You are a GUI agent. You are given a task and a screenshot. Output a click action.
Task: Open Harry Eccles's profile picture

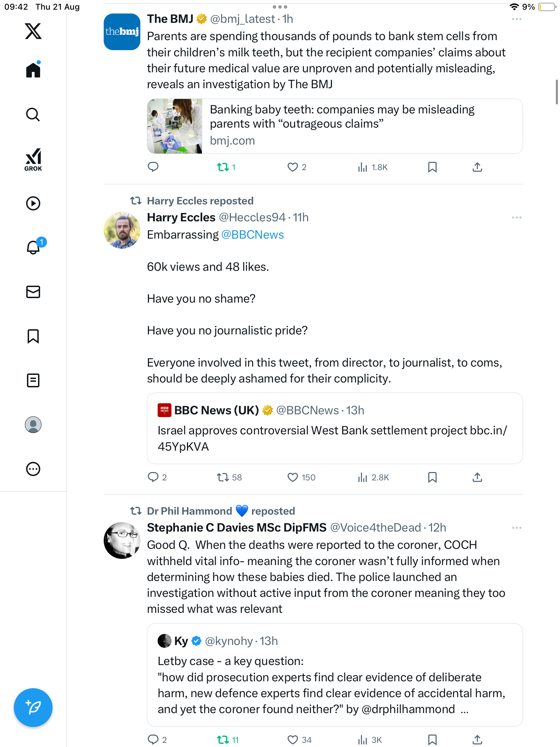tap(122, 230)
